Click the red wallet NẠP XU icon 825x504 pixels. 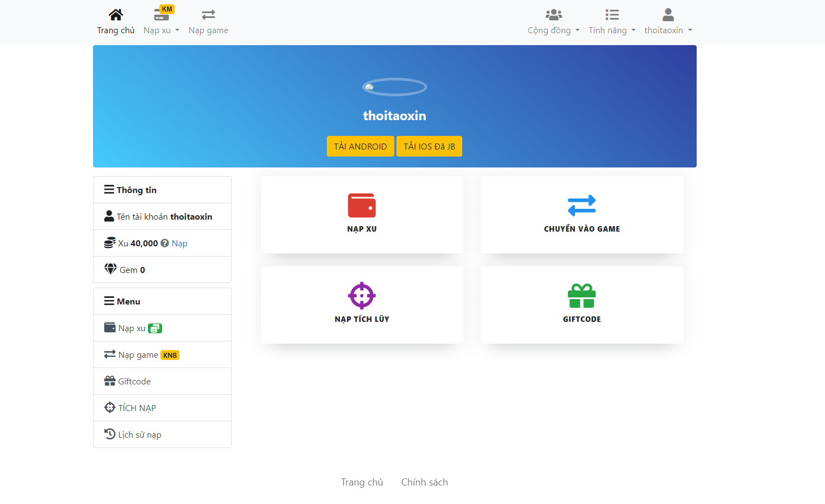pyautogui.click(x=362, y=206)
